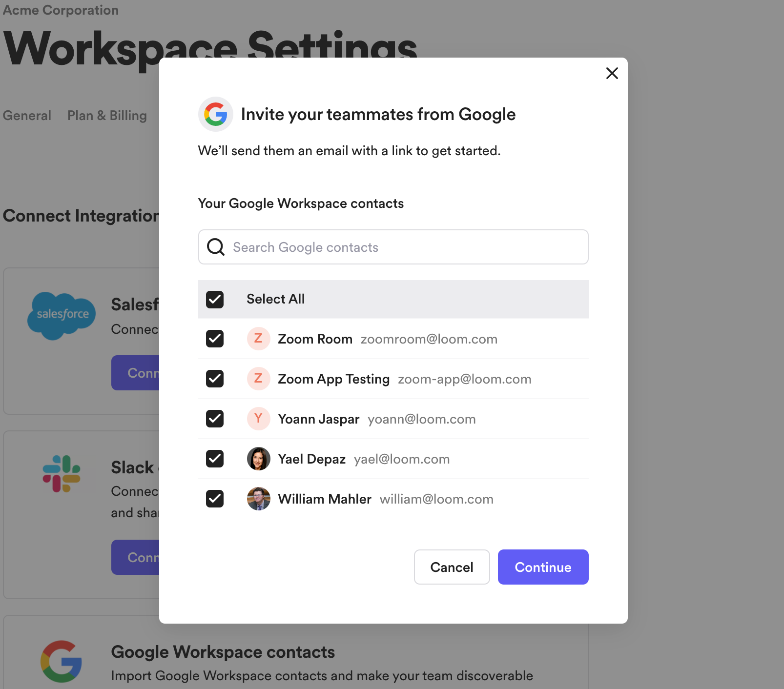Image resolution: width=784 pixels, height=689 pixels.
Task: Click Yael Depaz's profile photo
Action: click(259, 459)
